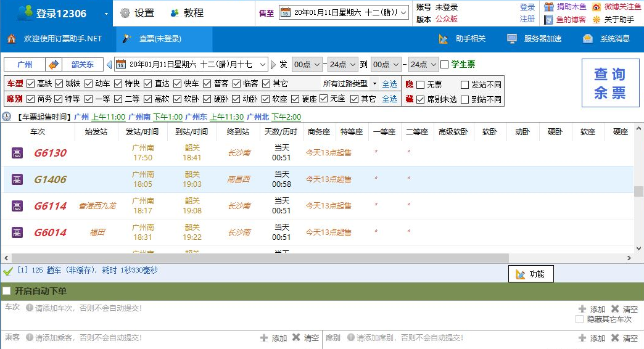
Task: Enable the 到站不同 checkbox
Action: point(464,99)
